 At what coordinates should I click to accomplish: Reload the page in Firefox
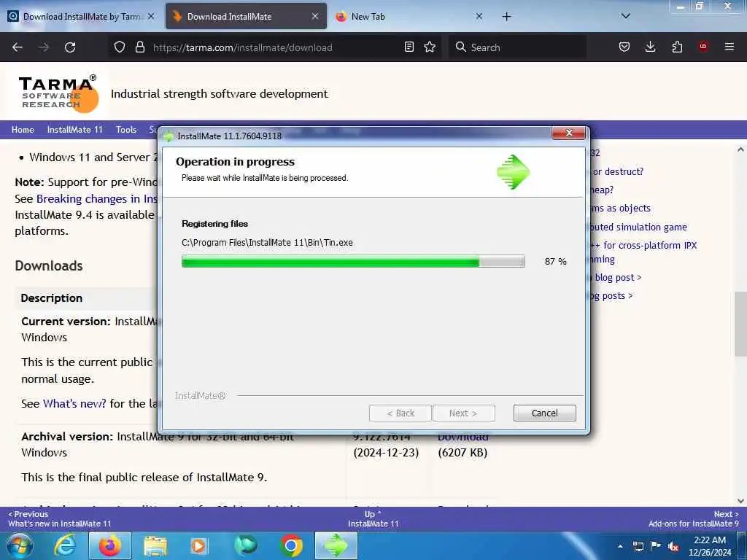click(70, 47)
